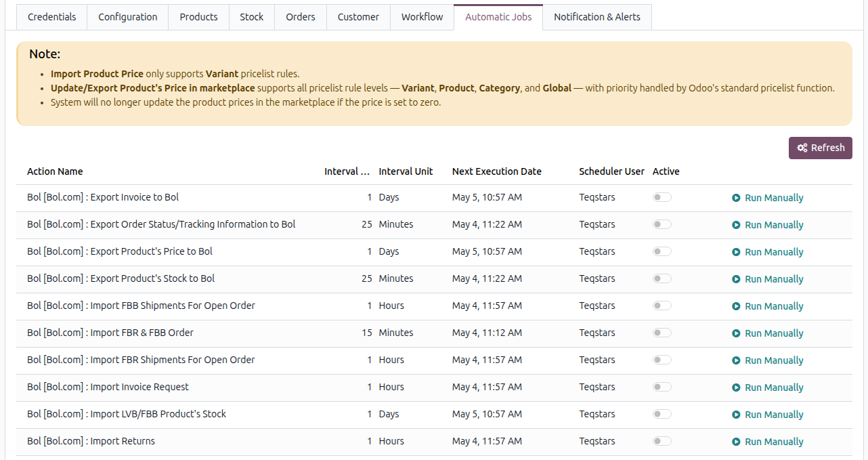Viewport: 868px width, 460px height.
Task: Click interval value 25 in Export Order Status row
Action: [367, 224]
